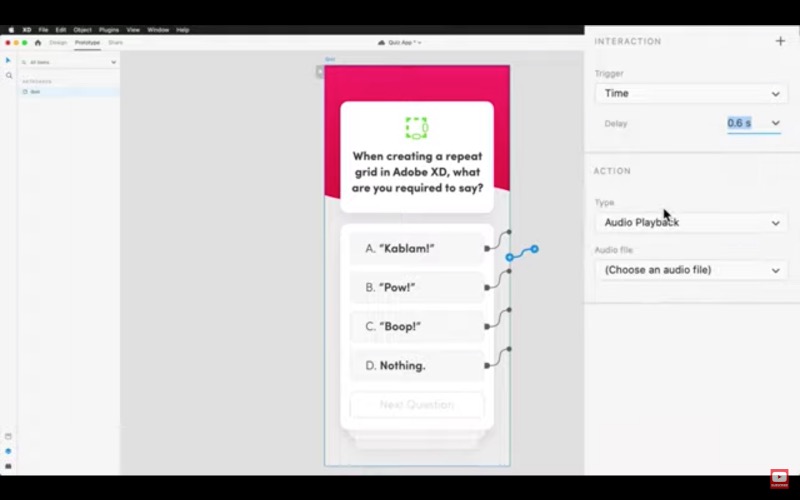Image resolution: width=800 pixels, height=500 pixels.
Task: Click the Trigger label
Action: pyautogui.click(x=609, y=73)
